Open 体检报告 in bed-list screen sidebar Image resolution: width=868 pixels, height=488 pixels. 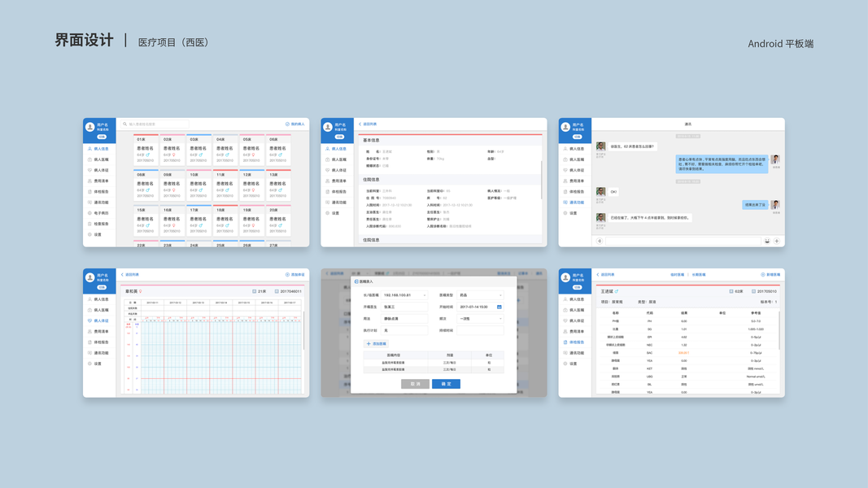(x=99, y=191)
